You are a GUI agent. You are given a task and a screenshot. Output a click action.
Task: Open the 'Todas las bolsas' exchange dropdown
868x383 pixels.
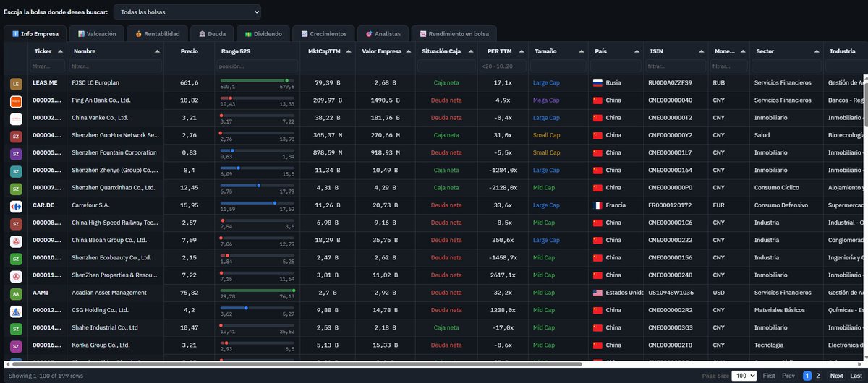pos(187,12)
